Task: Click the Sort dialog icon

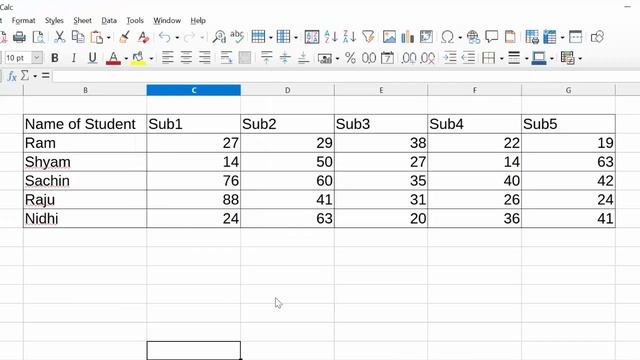Action: tap(312, 37)
